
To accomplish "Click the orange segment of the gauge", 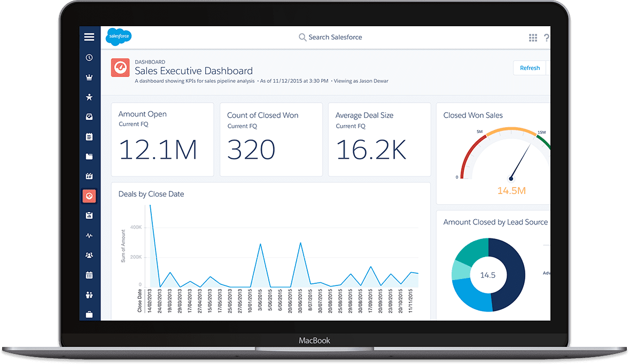I will point(511,130).
